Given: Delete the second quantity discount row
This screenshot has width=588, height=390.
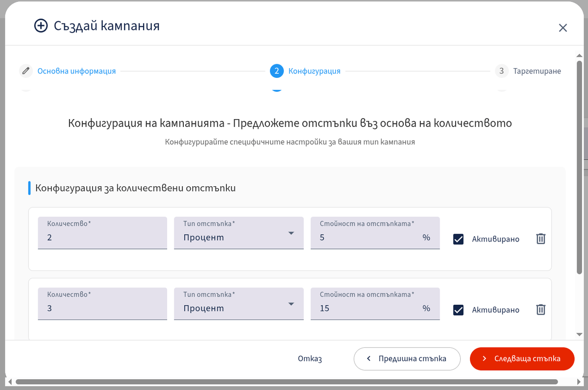Looking at the screenshot, I should (x=540, y=310).
